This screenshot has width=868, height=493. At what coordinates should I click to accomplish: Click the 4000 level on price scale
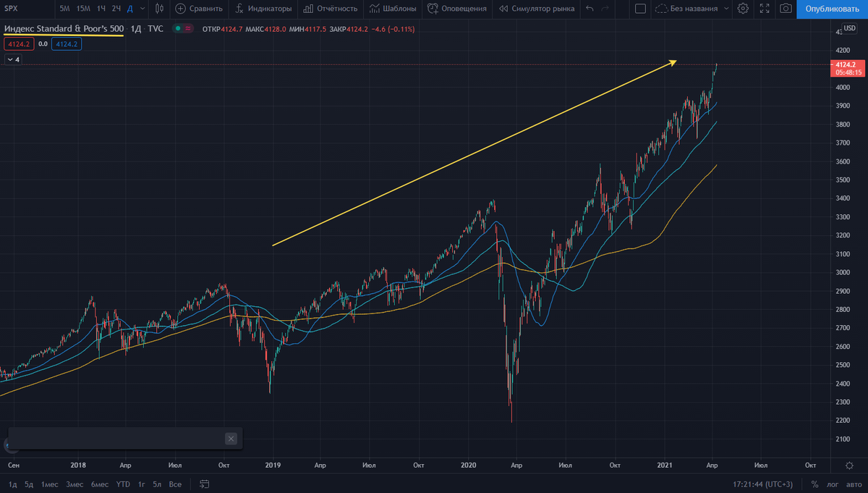(x=843, y=87)
